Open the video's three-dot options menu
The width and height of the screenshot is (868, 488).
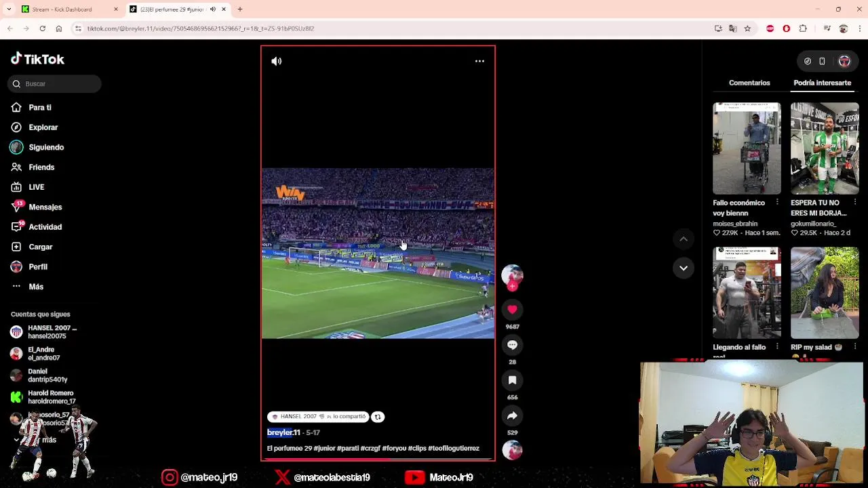click(x=479, y=61)
